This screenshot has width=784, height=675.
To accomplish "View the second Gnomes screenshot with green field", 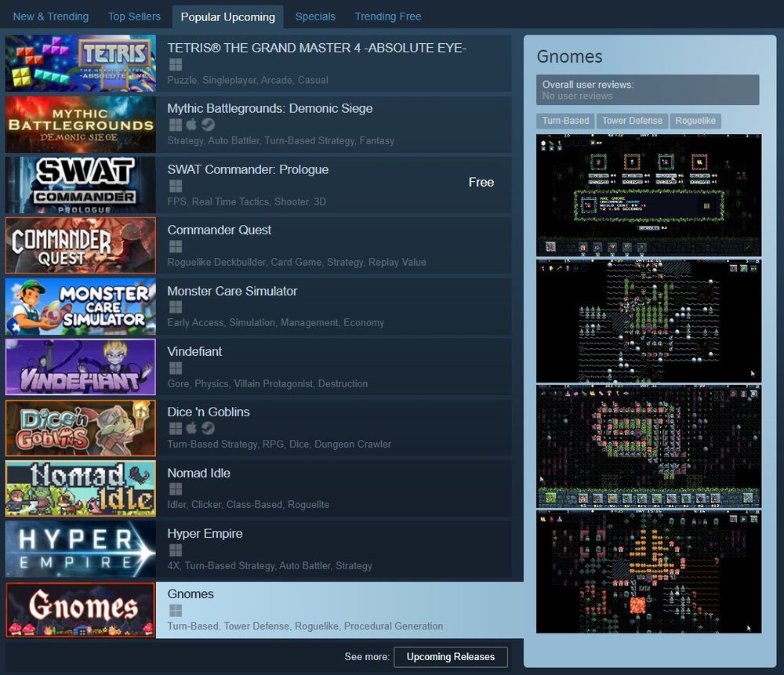I will click(648, 321).
